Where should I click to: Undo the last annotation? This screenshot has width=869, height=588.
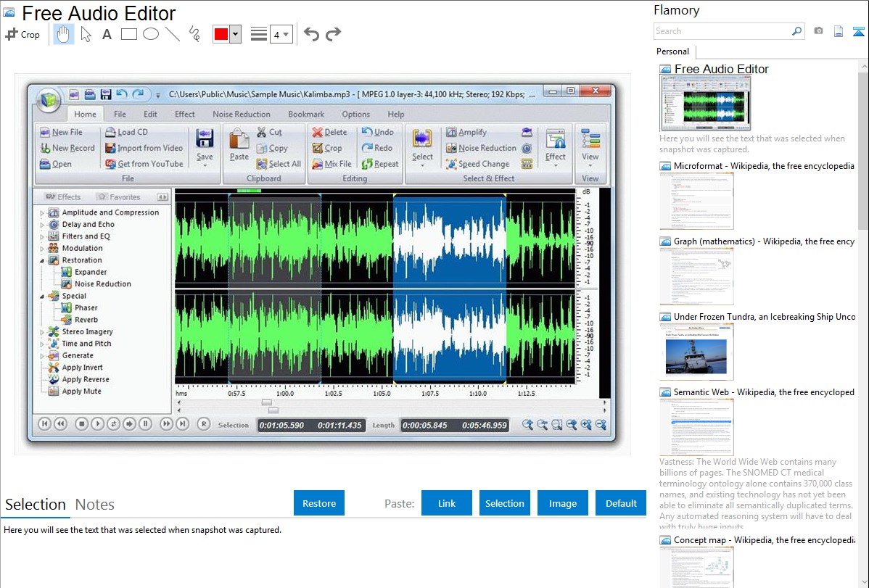pyautogui.click(x=311, y=34)
